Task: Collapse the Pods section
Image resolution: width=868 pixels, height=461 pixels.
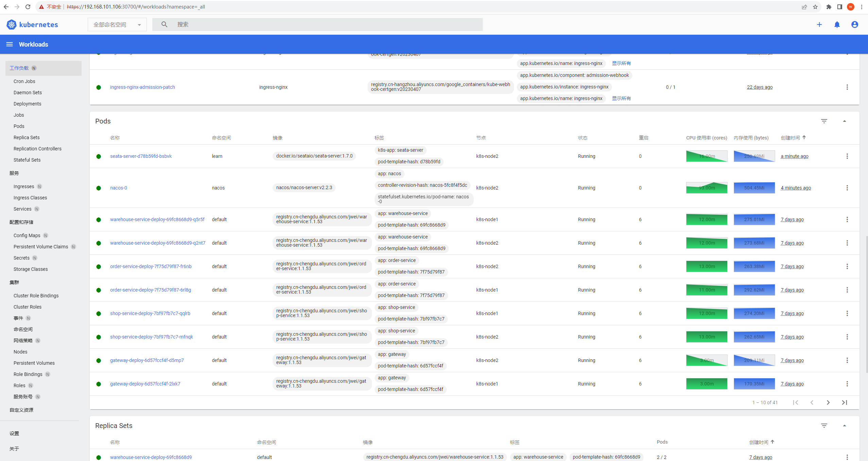Action: 845,121
